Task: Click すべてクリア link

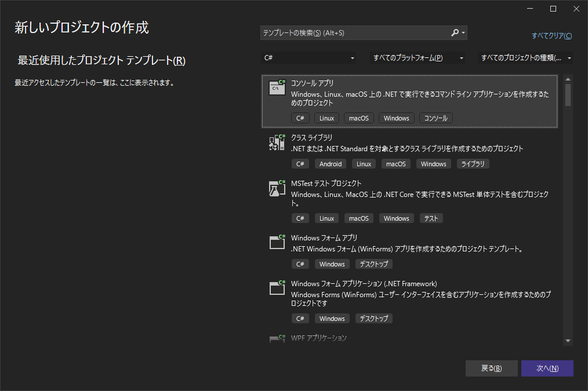Action: [551, 35]
